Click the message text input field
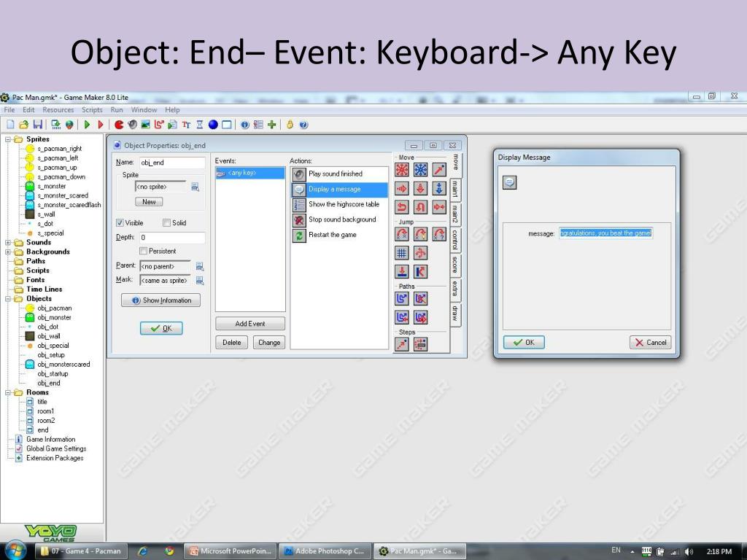 (x=605, y=233)
